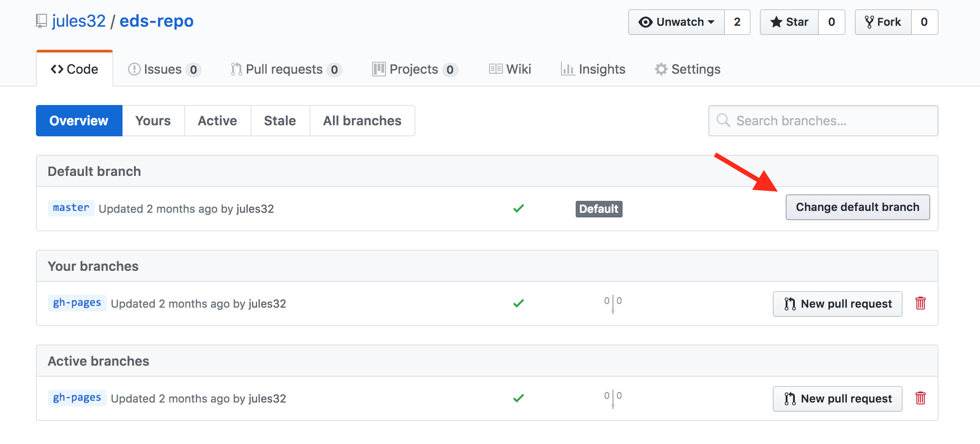New pull request for gh-pages in Your branches

point(838,304)
